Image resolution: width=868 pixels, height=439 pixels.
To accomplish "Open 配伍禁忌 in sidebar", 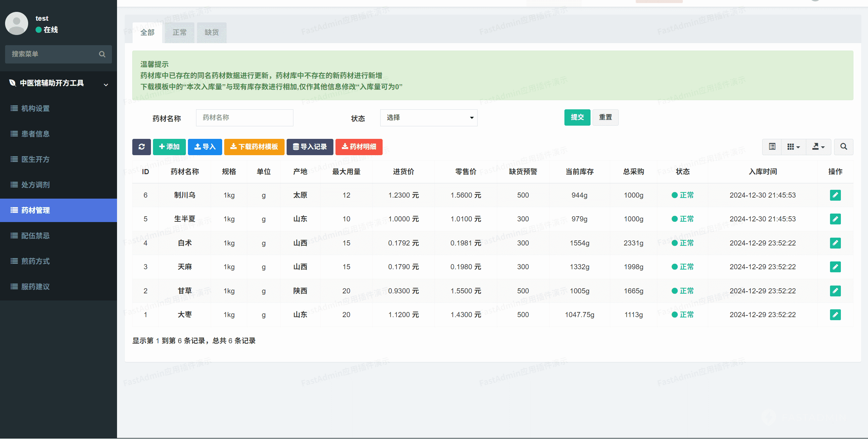I will [35, 236].
